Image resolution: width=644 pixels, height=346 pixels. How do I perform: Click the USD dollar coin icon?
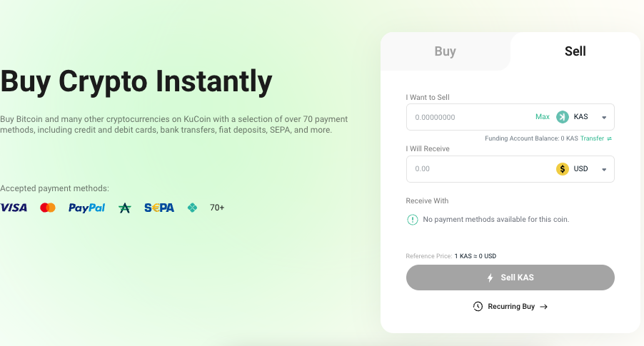563,169
